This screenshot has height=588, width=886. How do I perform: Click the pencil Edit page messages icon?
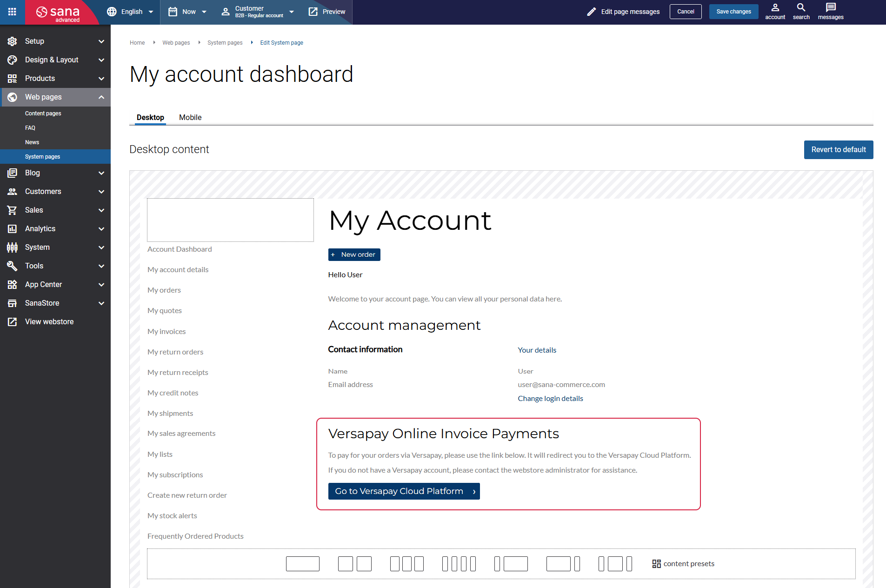click(592, 12)
